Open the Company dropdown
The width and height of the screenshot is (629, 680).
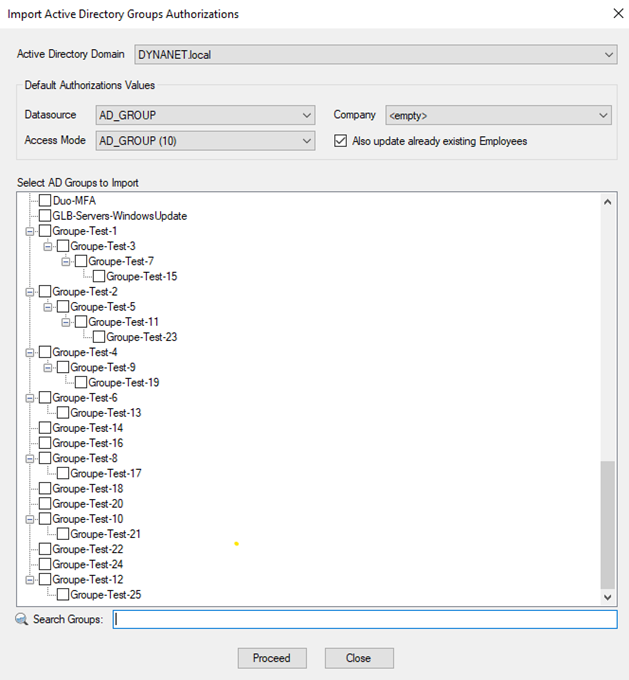(x=603, y=116)
